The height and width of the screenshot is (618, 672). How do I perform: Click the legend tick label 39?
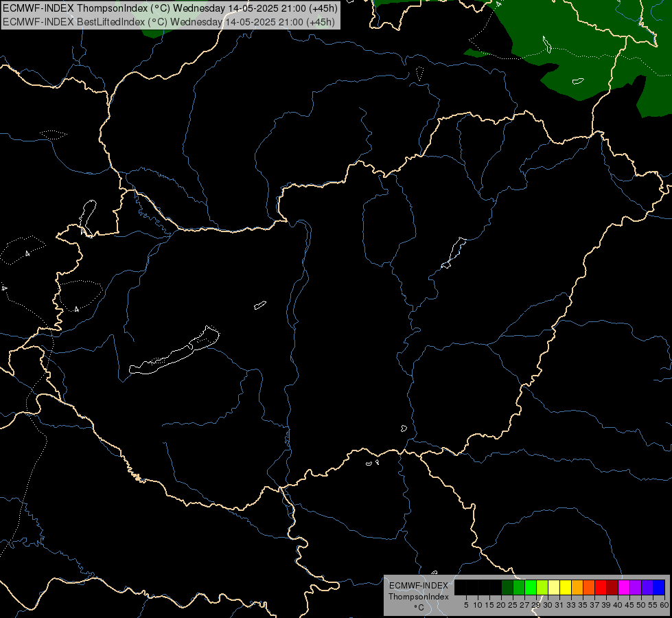(606, 605)
